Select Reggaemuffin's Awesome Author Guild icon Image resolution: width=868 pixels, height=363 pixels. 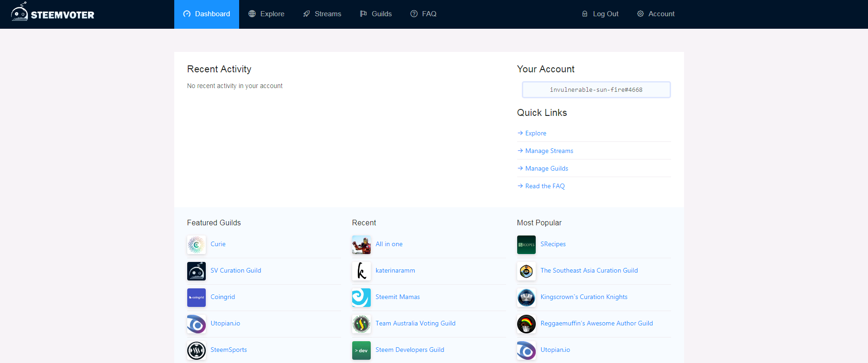pyautogui.click(x=526, y=324)
